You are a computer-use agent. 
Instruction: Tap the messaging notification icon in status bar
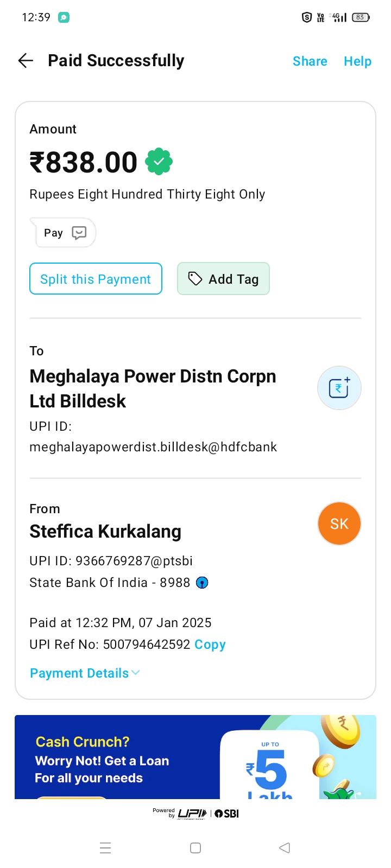pos(64,17)
